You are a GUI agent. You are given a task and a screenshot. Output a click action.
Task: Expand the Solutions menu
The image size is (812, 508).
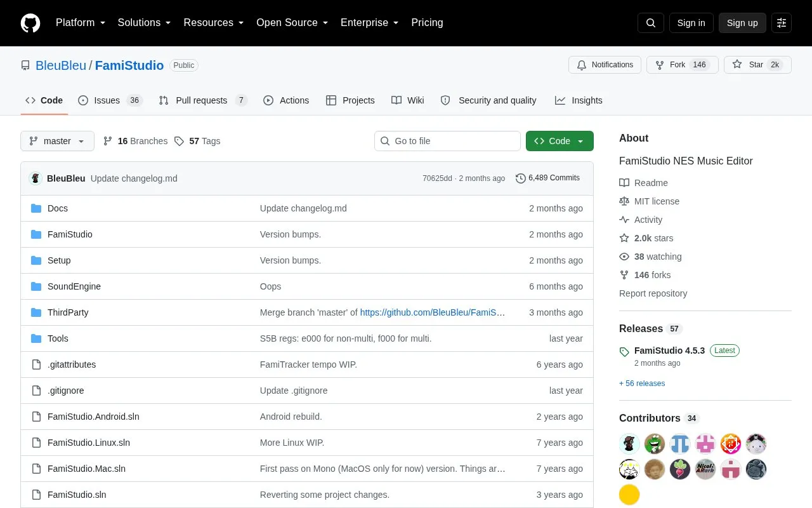point(144,23)
